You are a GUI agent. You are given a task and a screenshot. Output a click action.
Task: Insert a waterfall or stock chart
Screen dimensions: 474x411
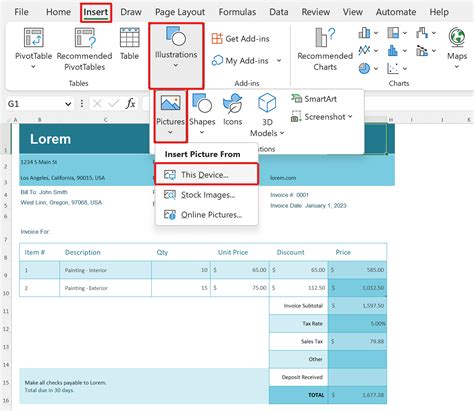pos(422,33)
